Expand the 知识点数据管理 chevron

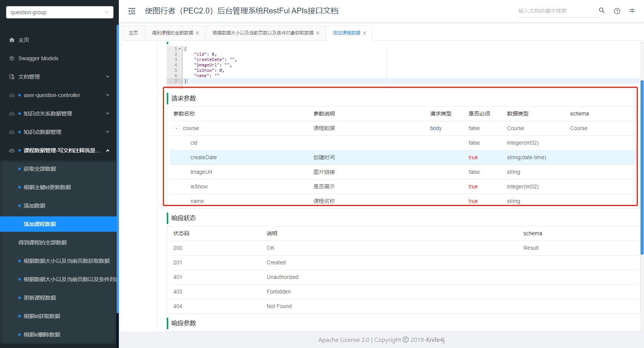[x=108, y=132]
